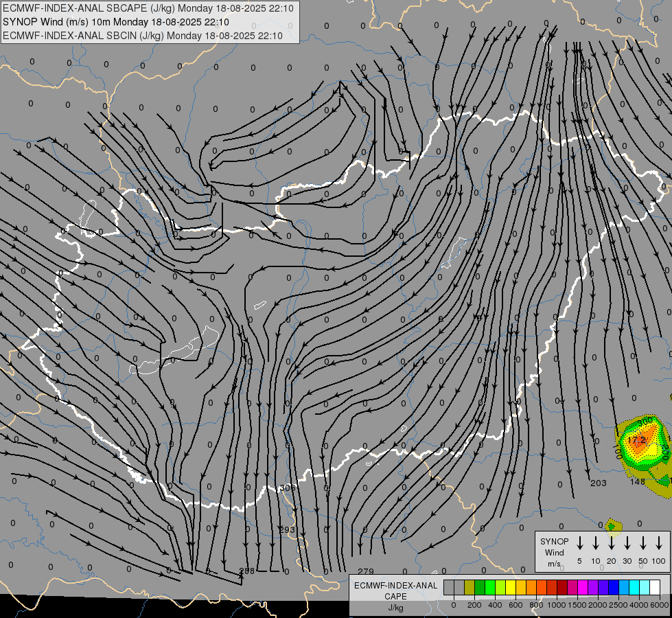Select the cyan CAPE legend swatch
The image size is (672, 618).
(634, 587)
